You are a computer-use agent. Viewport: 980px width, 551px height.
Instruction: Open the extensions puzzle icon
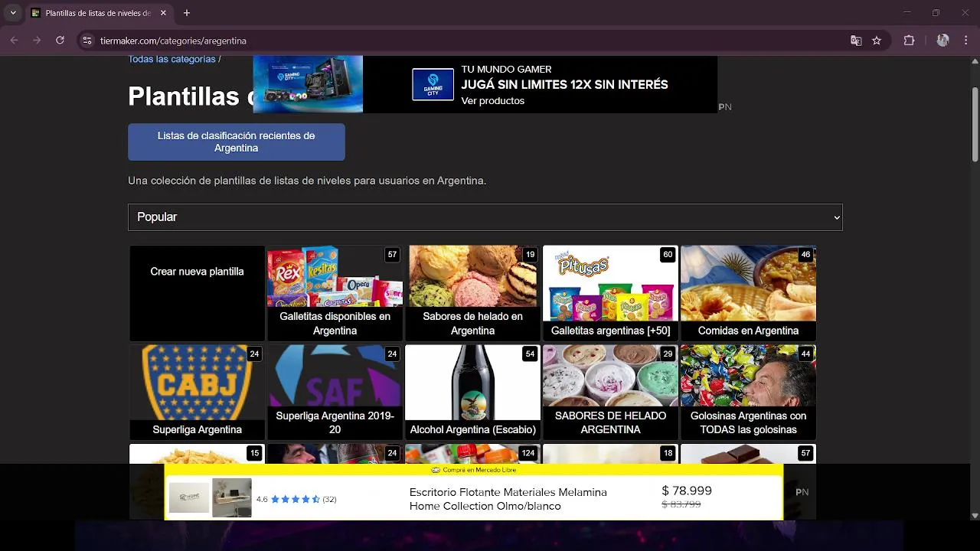[910, 41]
